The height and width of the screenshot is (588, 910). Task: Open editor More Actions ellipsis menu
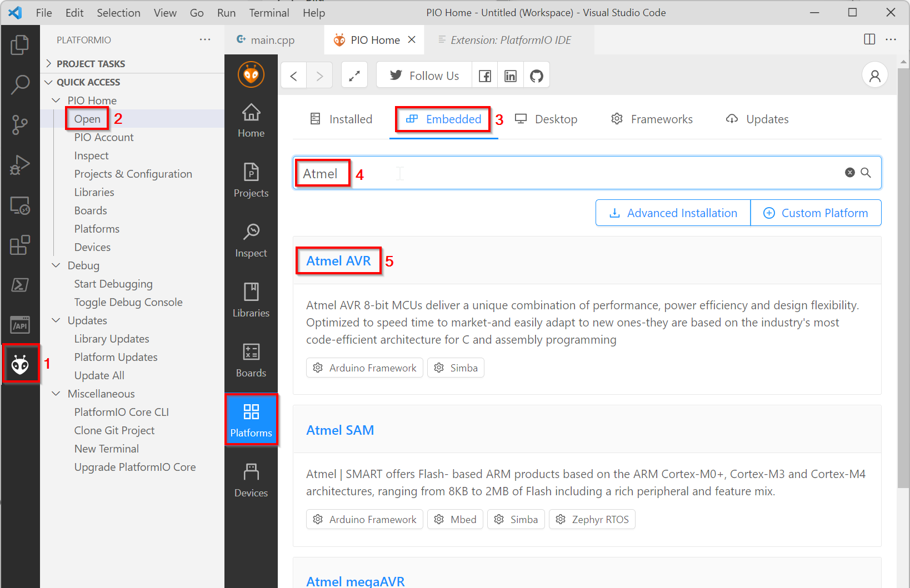click(x=891, y=39)
